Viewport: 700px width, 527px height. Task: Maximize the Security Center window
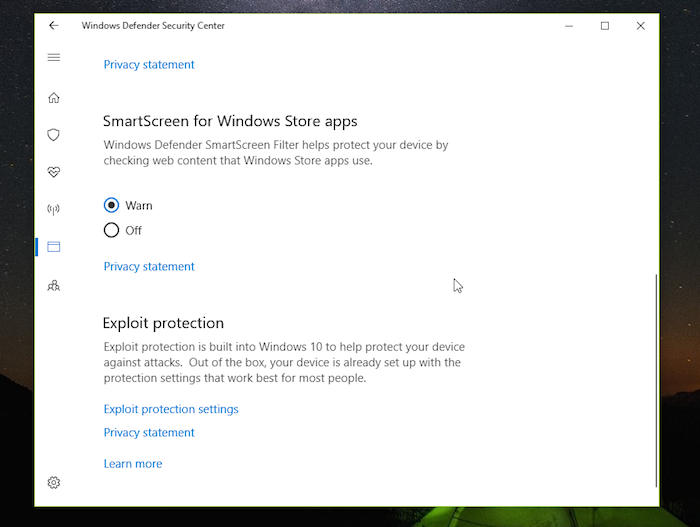click(604, 26)
